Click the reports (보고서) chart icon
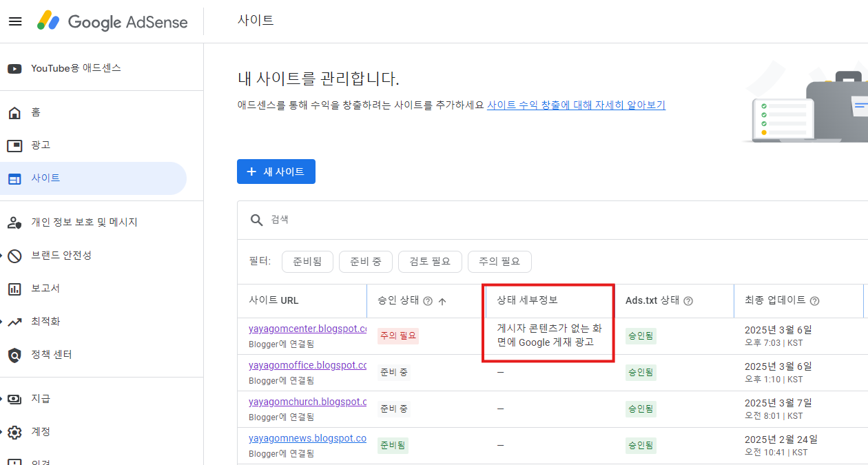The image size is (868, 465). point(14,289)
